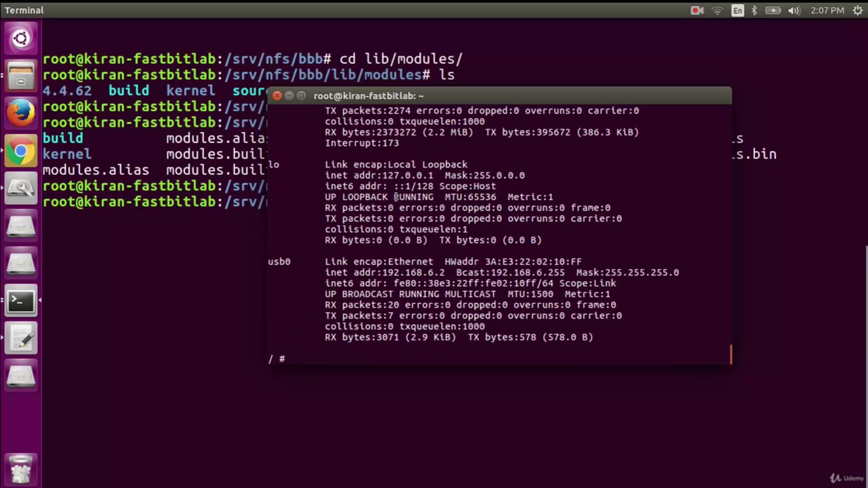This screenshot has width=868, height=488.
Task: Open System Settings wrench icon in dock
Action: coord(21,188)
